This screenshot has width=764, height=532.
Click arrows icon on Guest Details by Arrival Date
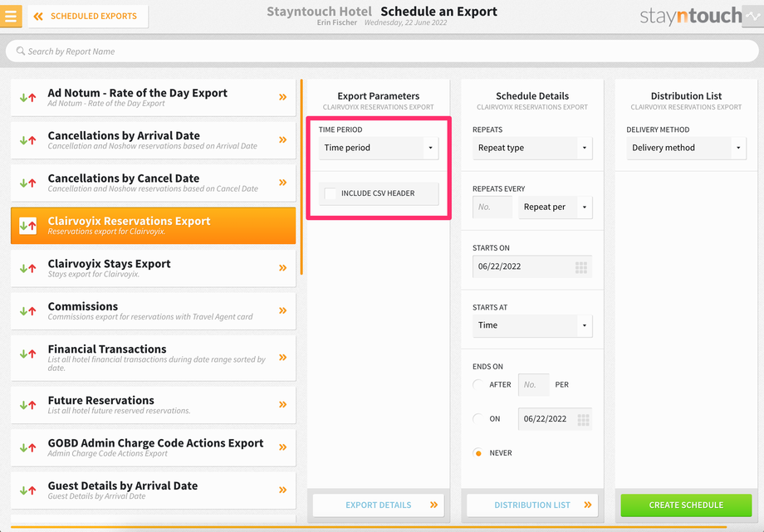coord(27,491)
